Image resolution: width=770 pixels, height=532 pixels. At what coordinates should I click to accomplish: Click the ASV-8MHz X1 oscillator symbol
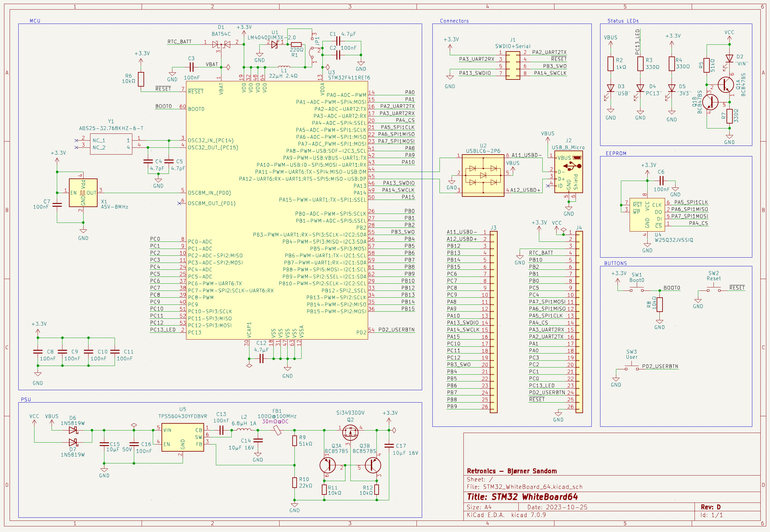click(x=83, y=193)
